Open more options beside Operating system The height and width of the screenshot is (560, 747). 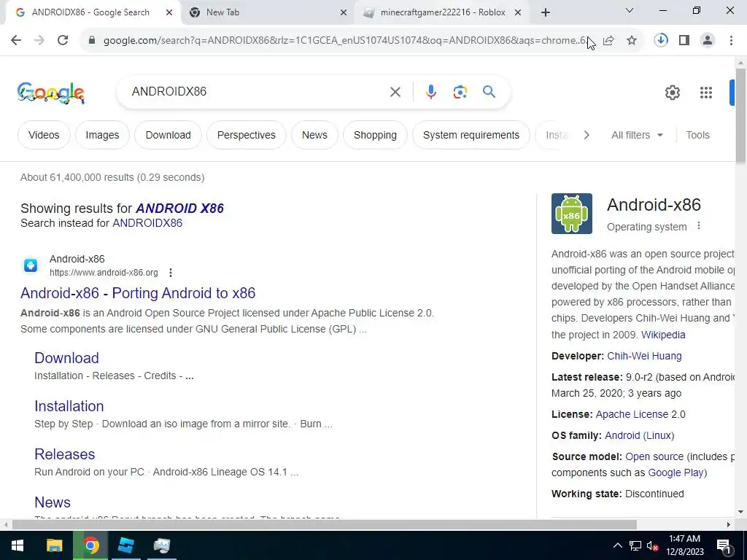tap(699, 226)
